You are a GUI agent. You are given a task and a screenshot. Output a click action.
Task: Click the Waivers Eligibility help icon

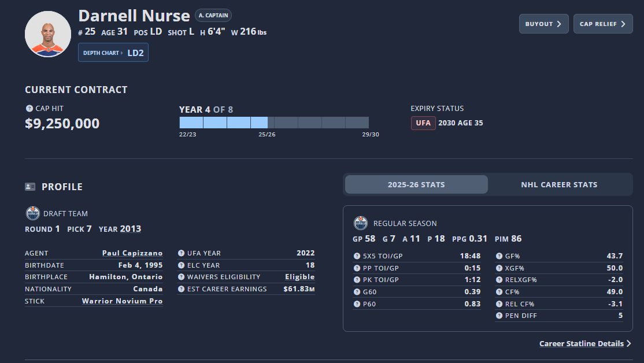[x=181, y=277]
